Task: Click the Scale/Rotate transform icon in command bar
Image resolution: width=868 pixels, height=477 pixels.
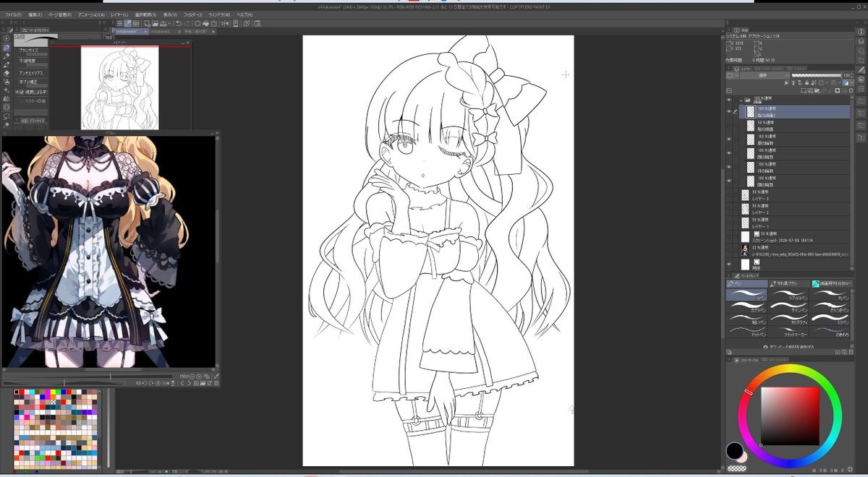Action: coord(213,23)
